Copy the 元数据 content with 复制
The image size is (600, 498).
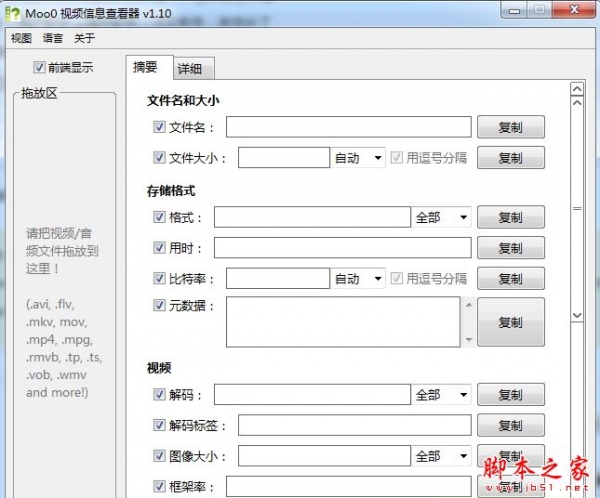(x=511, y=322)
